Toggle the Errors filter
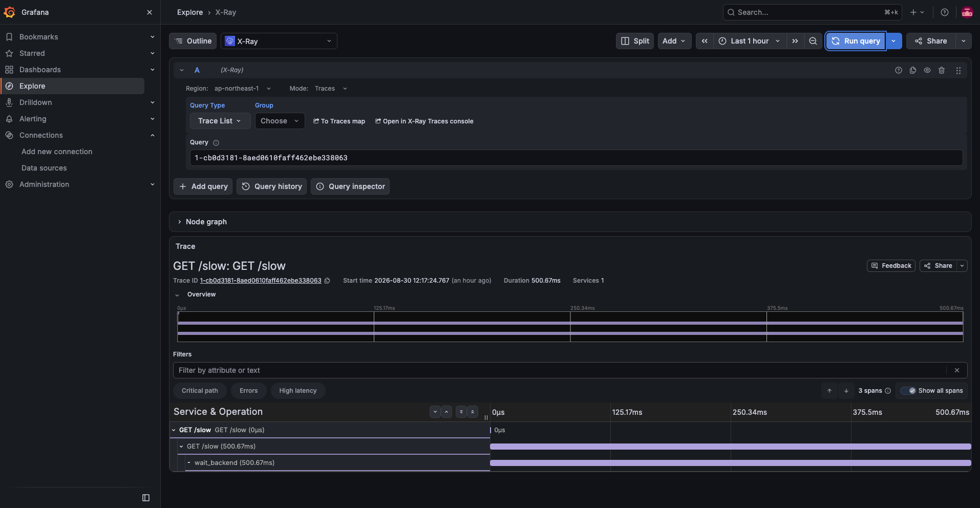This screenshot has width=980, height=508. point(249,391)
